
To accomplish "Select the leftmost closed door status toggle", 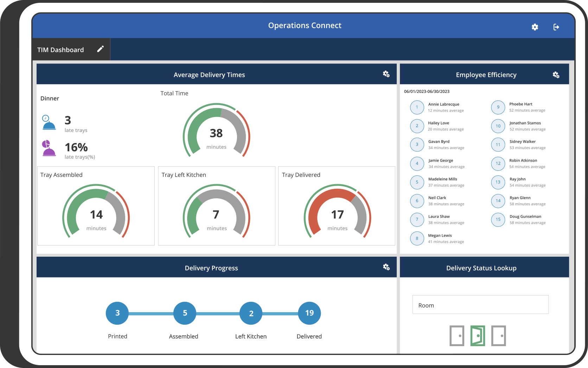I will click(x=457, y=336).
